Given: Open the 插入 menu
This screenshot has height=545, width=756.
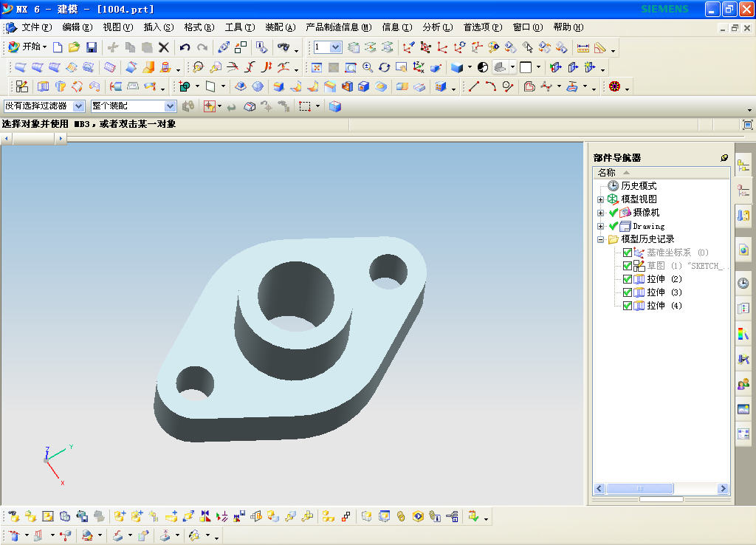Looking at the screenshot, I should (158, 27).
